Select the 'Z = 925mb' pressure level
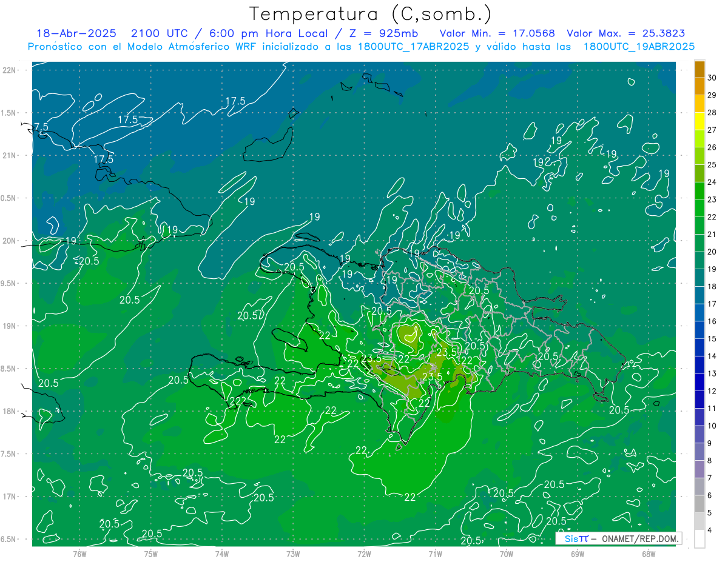The image size is (728, 562). 383,33
